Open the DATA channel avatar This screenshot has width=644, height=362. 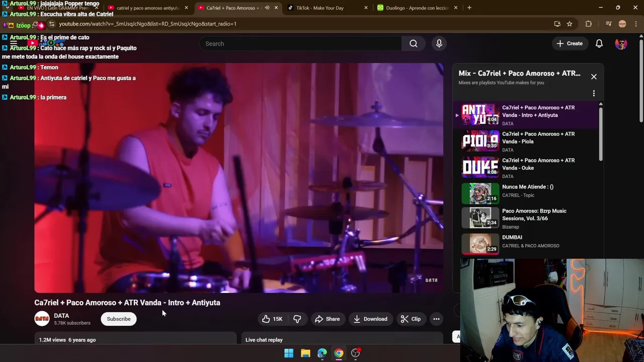click(x=42, y=319)
